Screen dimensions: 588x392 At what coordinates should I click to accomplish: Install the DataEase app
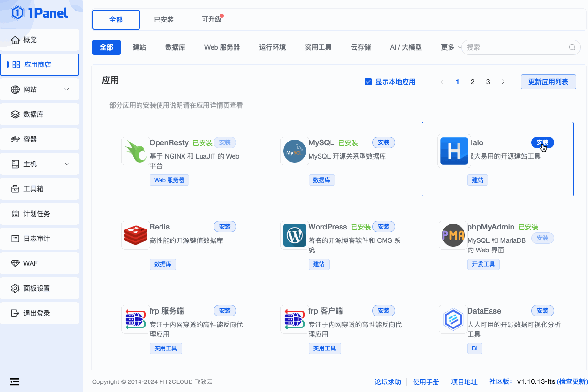[x=543, y=311]
